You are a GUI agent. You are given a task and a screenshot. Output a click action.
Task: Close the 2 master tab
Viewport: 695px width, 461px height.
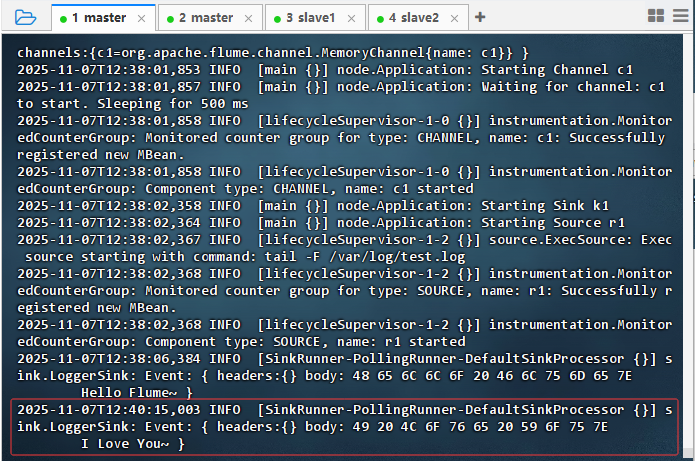[x=248, y=19]
